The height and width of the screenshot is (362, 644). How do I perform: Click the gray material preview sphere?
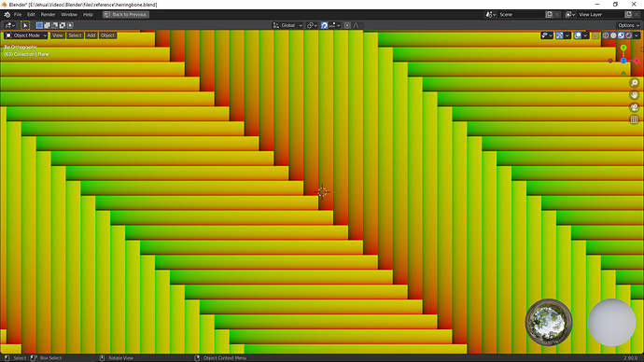pyautogui.click(x=612, y=322)
